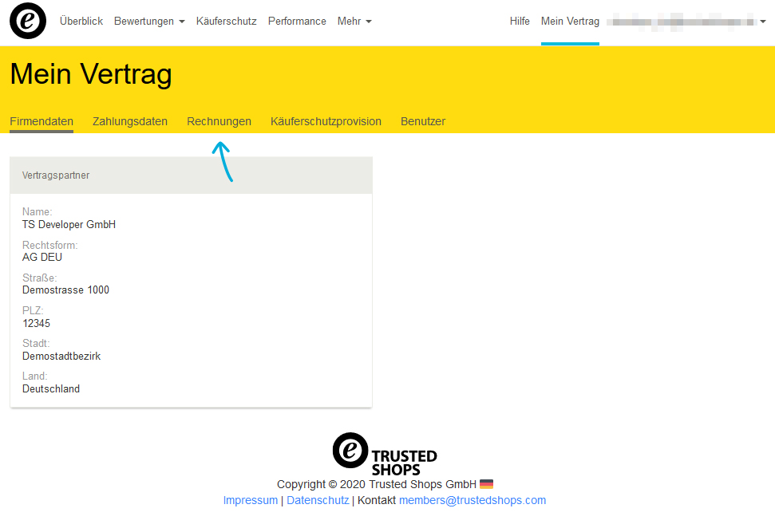Click the Trusted Shops logo in header
775x532 pixels.
28,21
